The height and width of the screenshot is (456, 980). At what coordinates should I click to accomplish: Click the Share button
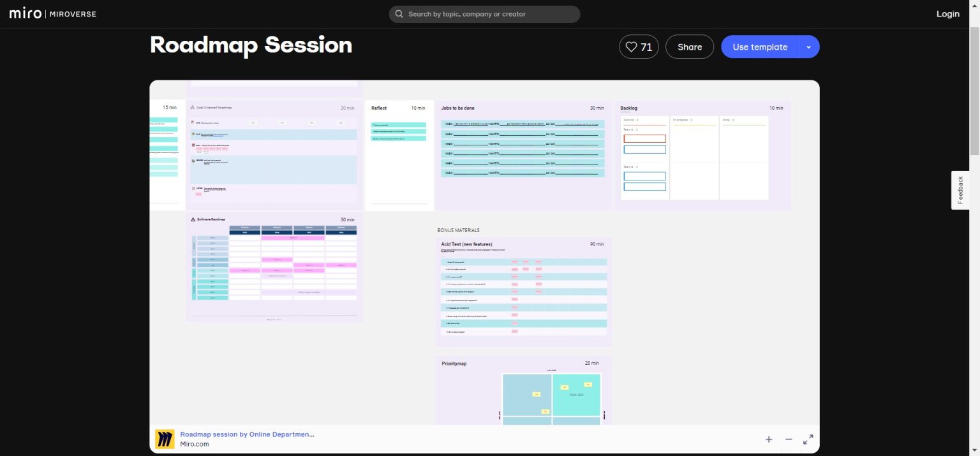tap(690, 47)
